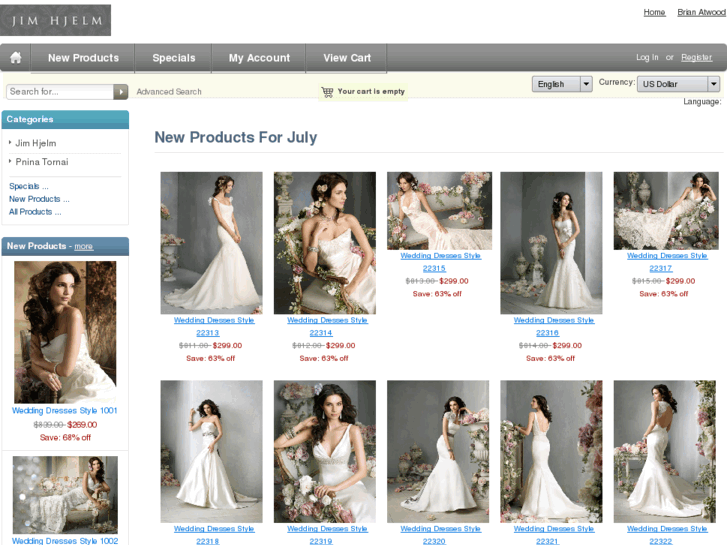Image resolution: width=727 pixels, height=545 pixels.
Task: Click the $269.00 price under Style 1001
Action: (x=82, y=425)
